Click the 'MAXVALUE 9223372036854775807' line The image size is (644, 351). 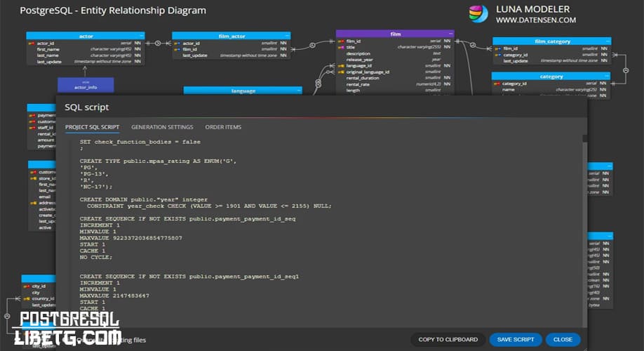pos(130,238)
